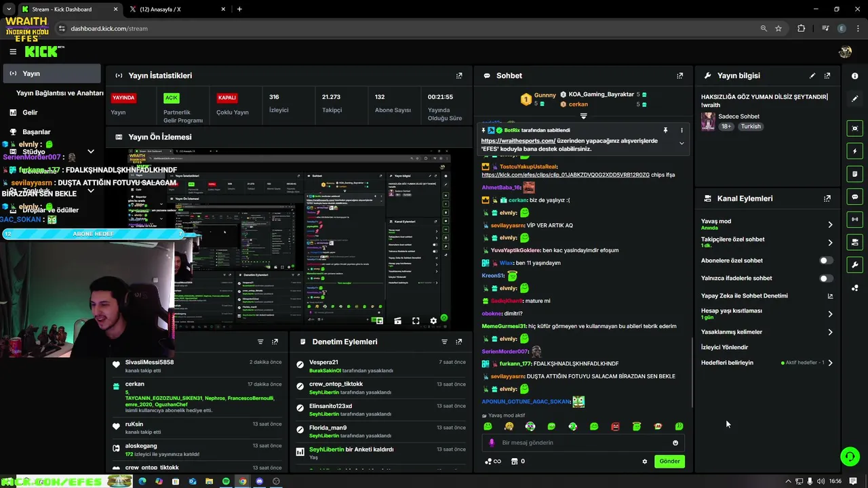Click the channel points infinity icon
Screen dimensions: 868x488
tap(493, 462)
